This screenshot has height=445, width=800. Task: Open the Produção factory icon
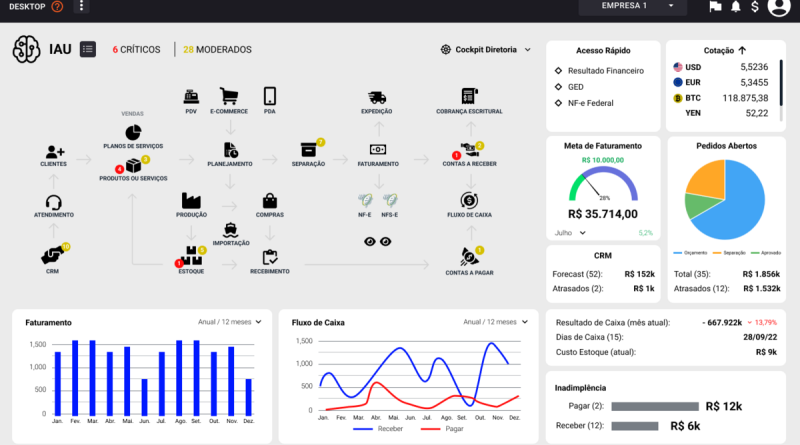coord(191,201)
